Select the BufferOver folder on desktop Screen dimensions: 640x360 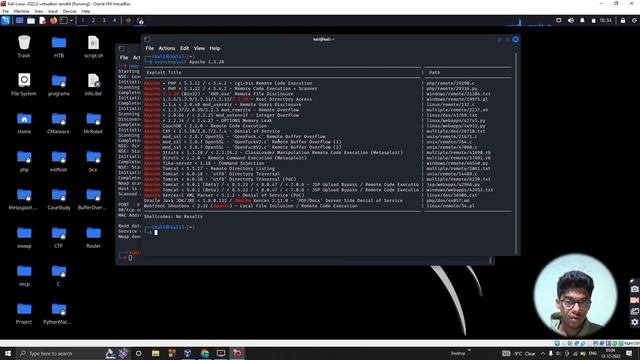(x=93, y=199)
